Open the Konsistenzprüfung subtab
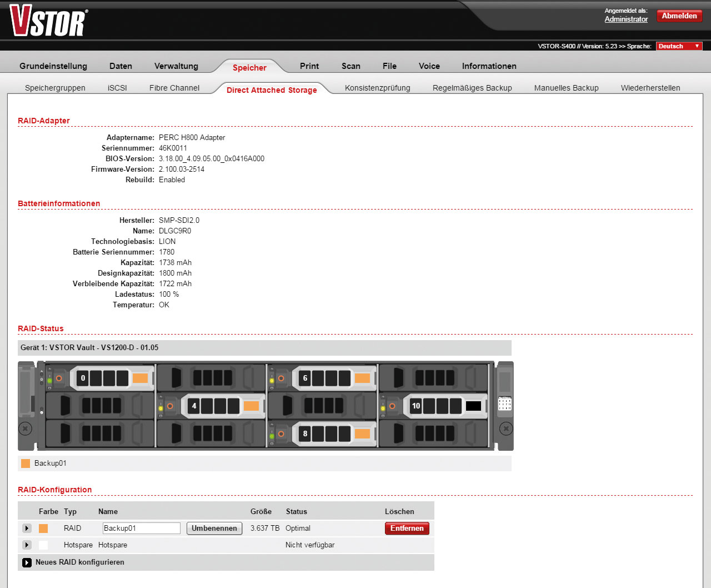 click(378, 88)
